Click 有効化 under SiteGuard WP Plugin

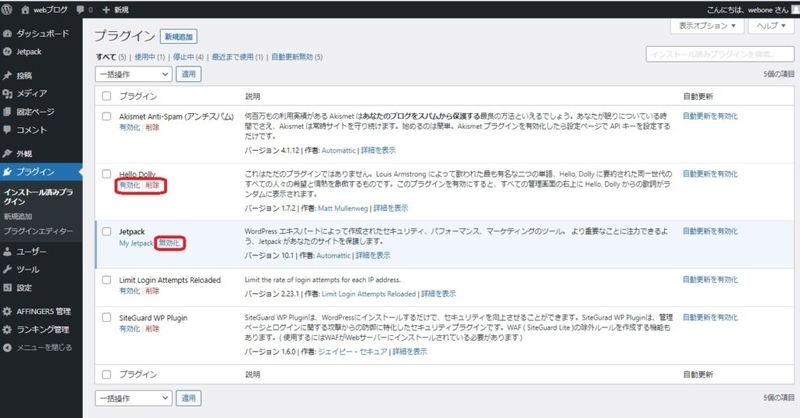point(130,329)
